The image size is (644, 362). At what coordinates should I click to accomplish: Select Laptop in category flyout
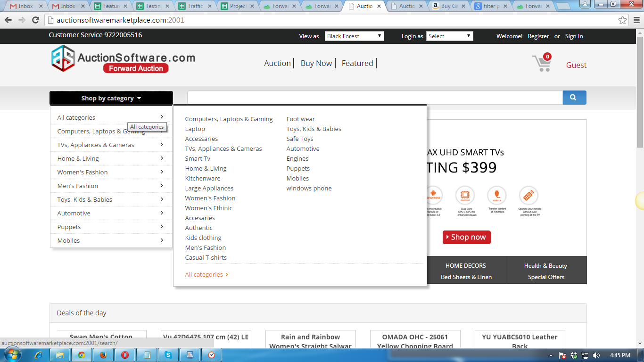tap(195, 129)
